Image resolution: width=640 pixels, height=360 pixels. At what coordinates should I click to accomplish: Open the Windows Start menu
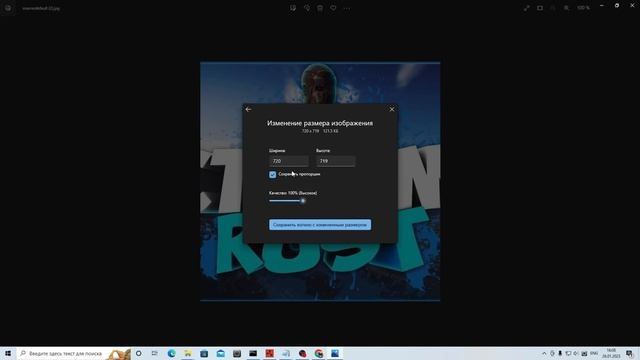click(8, 353)
